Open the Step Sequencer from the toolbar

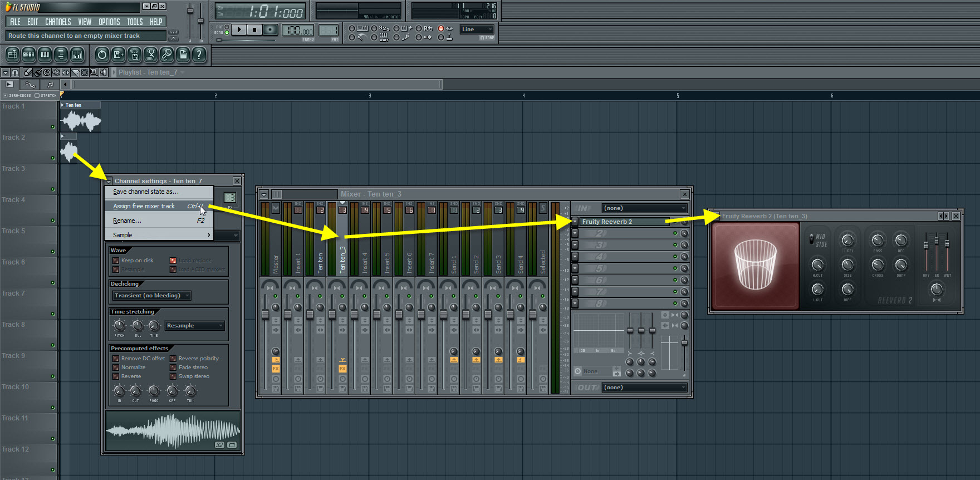coord(28,55)
